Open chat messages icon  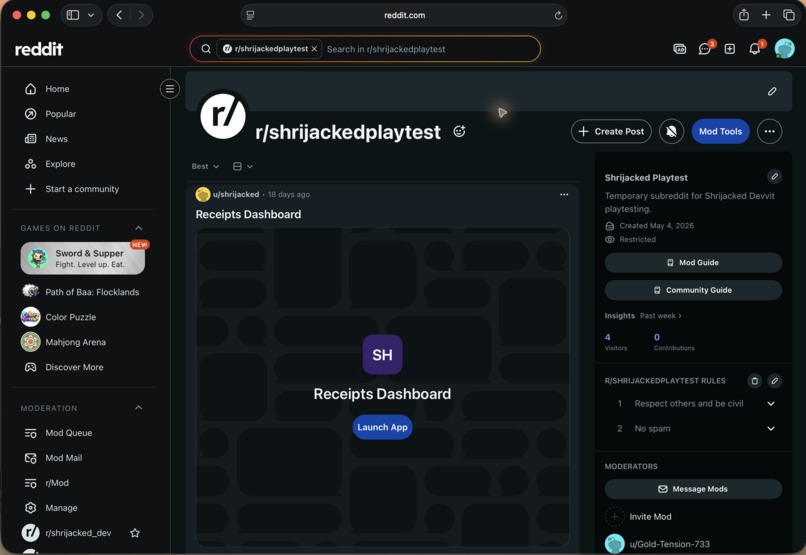point(705,49)
